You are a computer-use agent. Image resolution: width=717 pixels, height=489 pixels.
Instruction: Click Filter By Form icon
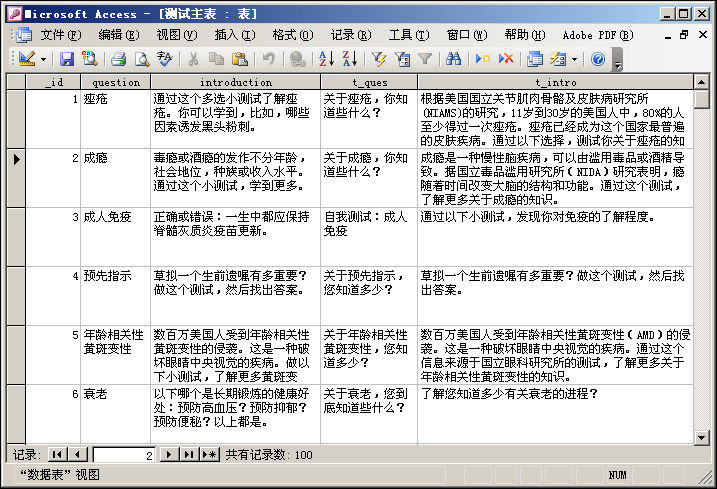402,59
